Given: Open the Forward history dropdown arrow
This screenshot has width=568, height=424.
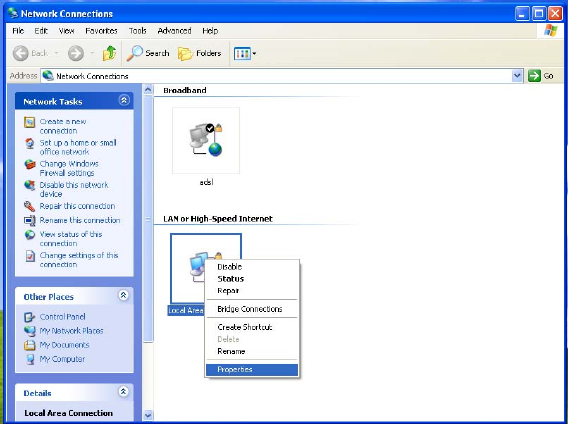Looking at the screenshot, I should pyautogui.click(x=92, y=53).
